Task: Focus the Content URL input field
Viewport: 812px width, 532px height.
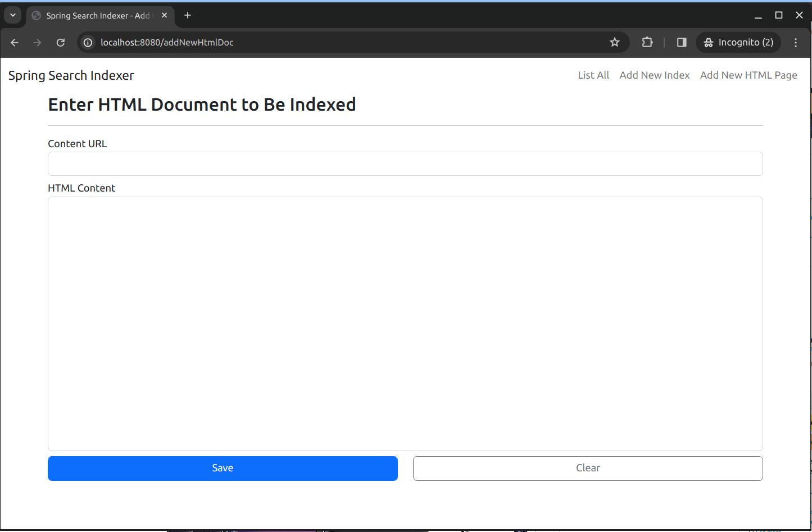Action: click(405, 164)
